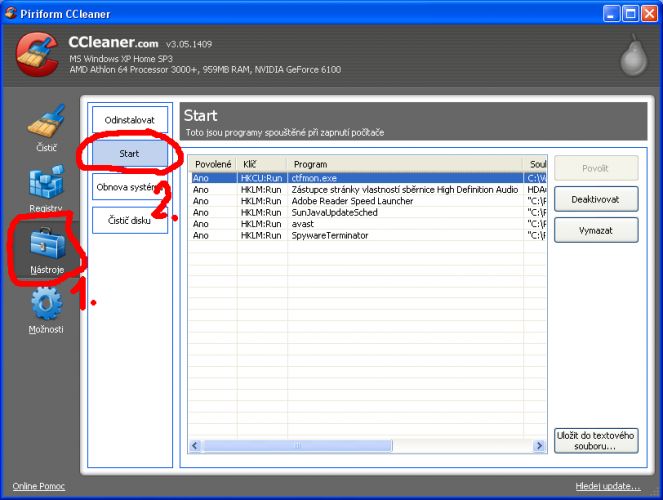This screenshot has height=500, width=663.
Task: Sort by the Klíč column header
Action: [262, 164]
